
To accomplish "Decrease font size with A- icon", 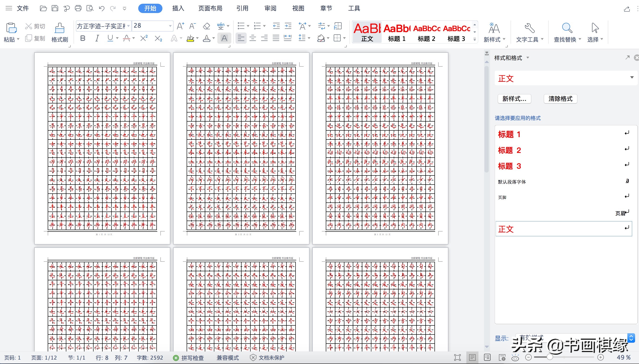I will pos(192,26).
